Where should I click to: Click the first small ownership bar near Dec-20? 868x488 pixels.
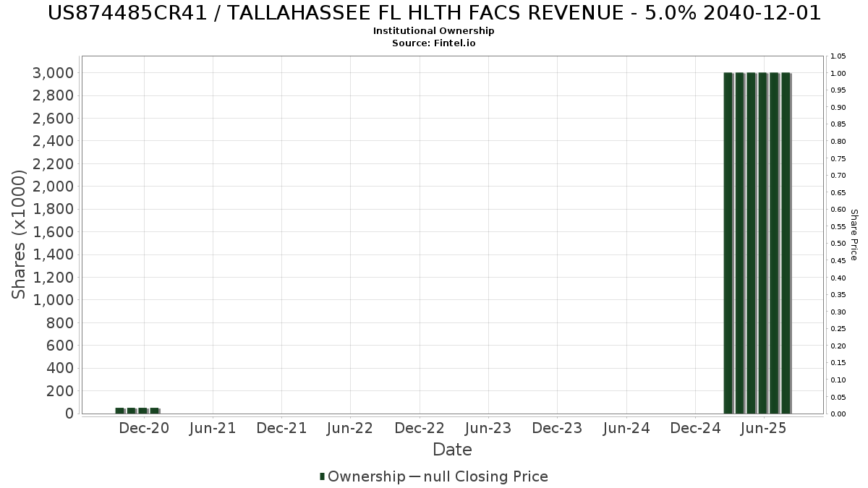tap(119, 411)
